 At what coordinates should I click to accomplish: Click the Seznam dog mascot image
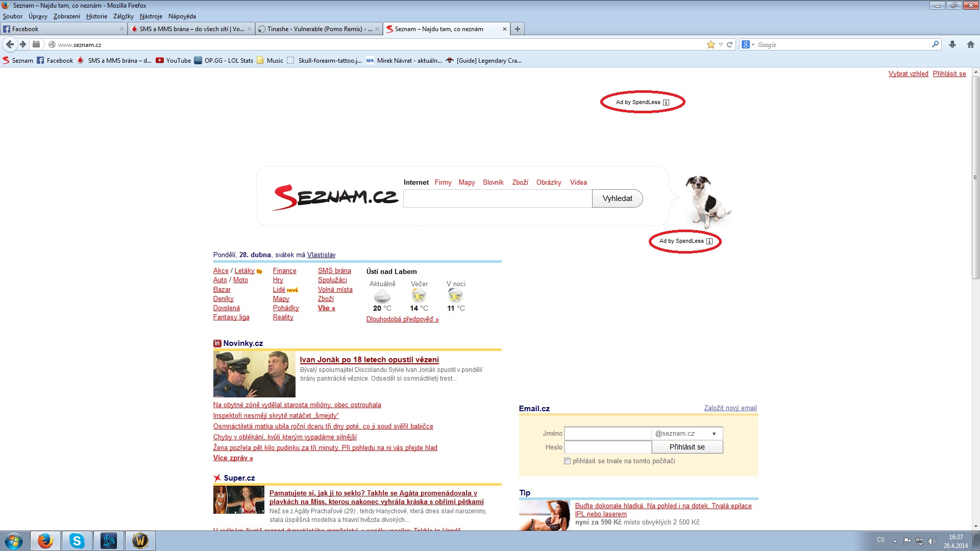click(x=707, y=201)
